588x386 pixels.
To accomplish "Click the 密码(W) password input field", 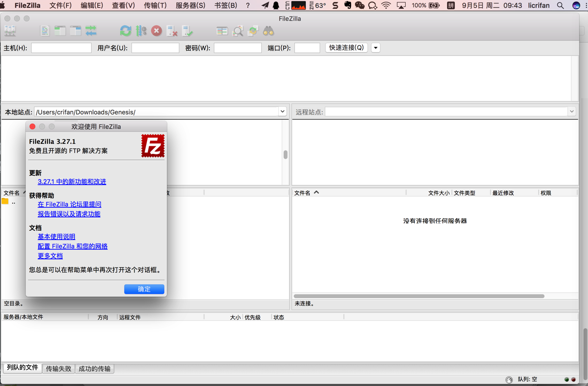I will pyautogui.click(x=238, y=48).
